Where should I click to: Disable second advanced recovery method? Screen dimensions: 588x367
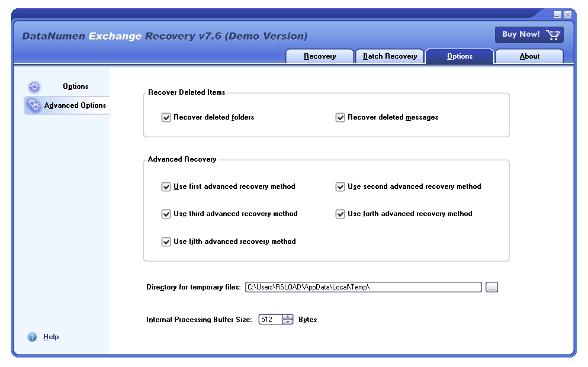click(340, 186)
